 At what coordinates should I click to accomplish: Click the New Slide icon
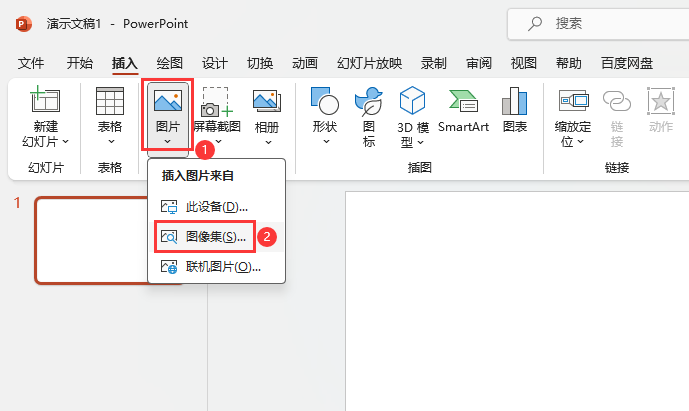[45, 99]
